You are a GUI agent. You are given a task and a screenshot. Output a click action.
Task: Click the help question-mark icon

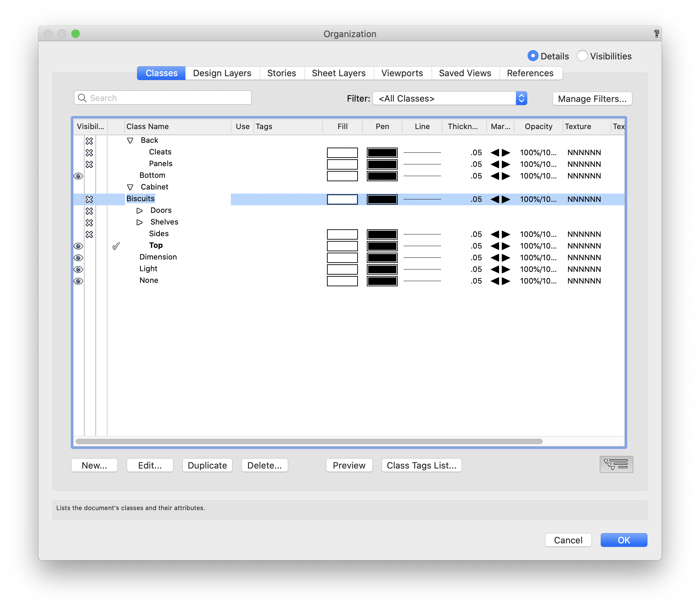[x=656, y=34]
